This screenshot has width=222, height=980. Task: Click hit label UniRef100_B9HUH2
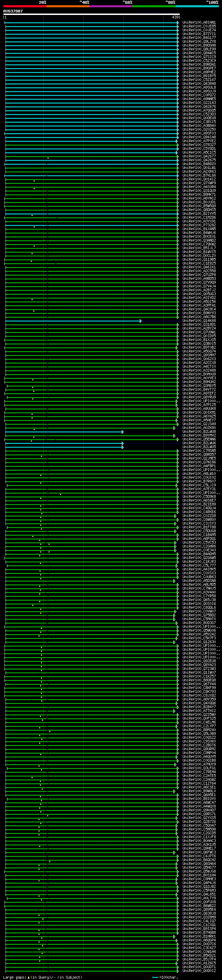199,382
